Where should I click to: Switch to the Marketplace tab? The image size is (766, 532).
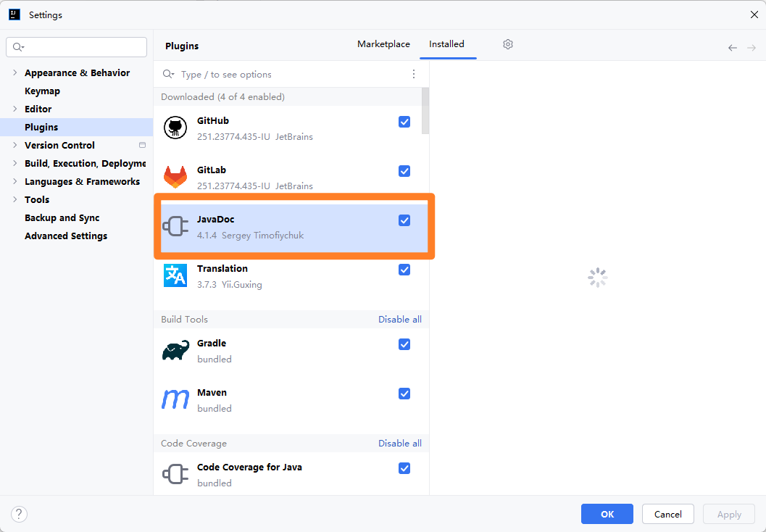[x=383, y=44]
